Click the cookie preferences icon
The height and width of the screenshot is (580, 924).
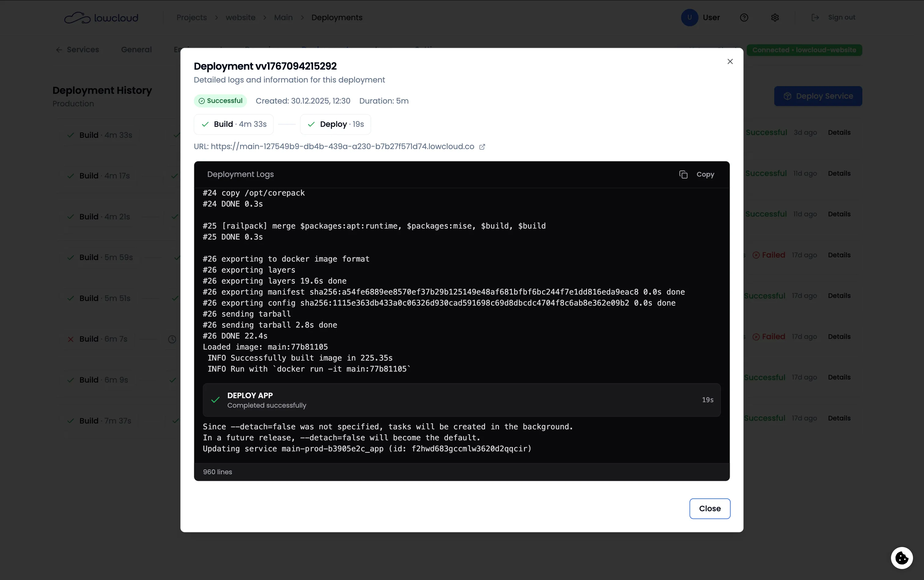(901, 557)
